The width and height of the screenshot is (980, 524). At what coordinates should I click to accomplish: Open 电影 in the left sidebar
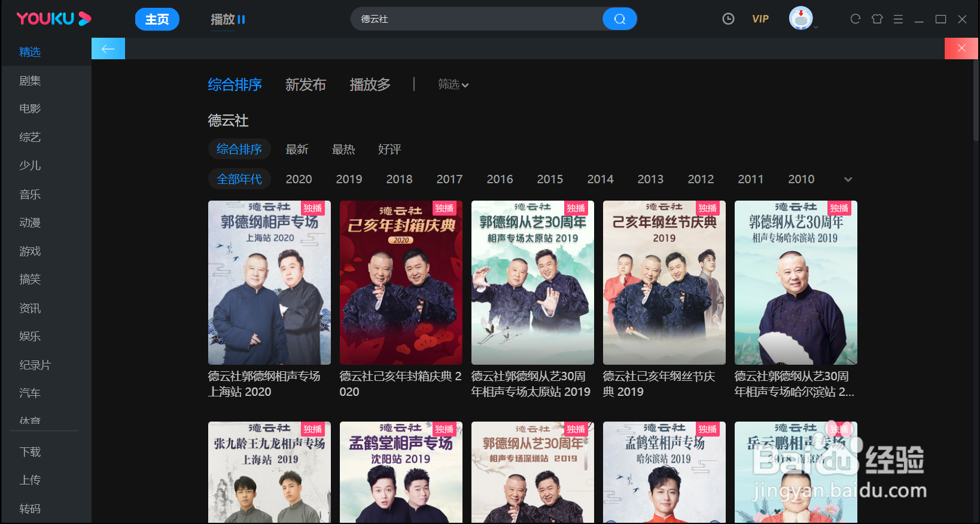tap(30, 108)
